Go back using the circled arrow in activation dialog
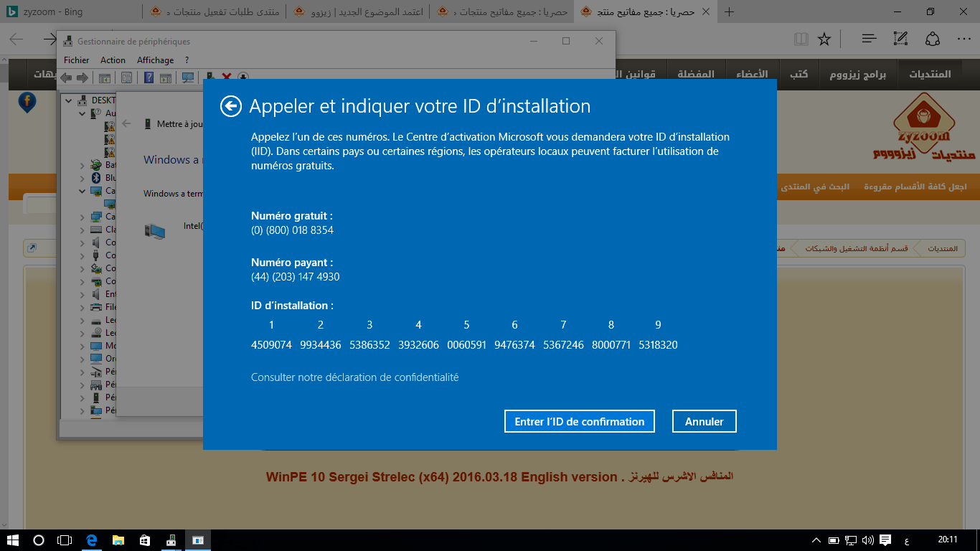 coord(230,106)
